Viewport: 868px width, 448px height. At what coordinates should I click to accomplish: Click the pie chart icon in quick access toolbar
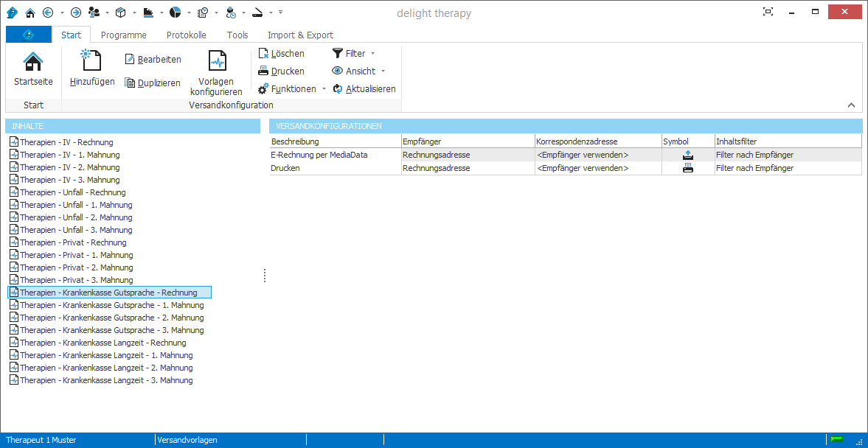click(175, 13)
